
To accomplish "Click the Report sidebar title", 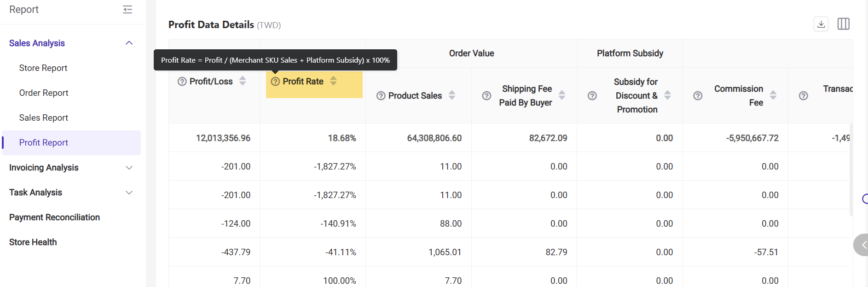I will pos(24,10).
